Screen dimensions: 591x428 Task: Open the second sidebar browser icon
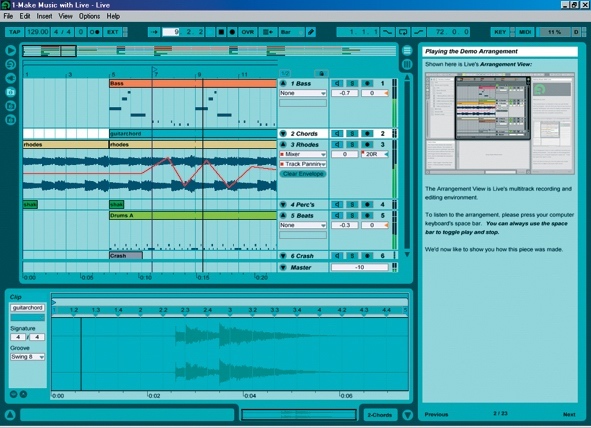(11, 64)
